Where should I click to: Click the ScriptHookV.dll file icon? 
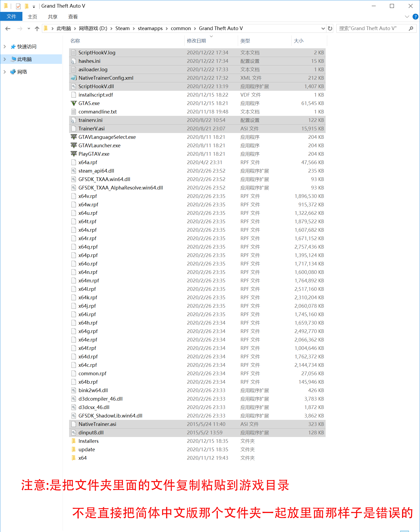(x=74, y=86)
